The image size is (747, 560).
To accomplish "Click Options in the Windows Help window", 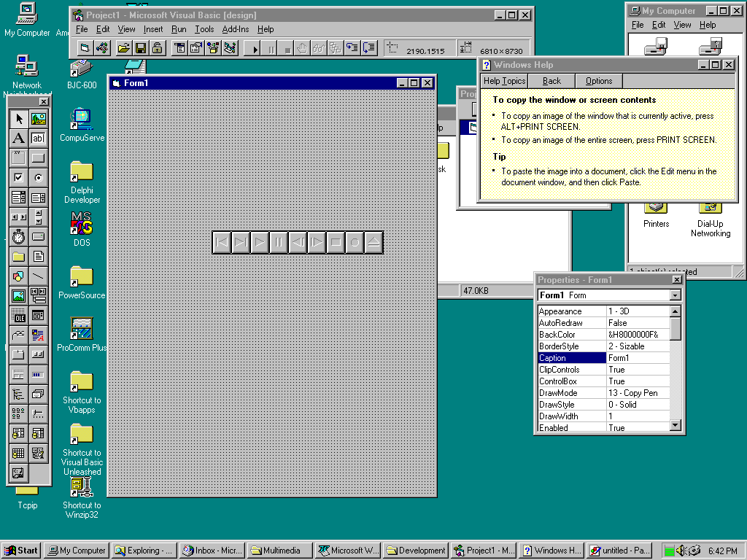I will pos(599,81).
